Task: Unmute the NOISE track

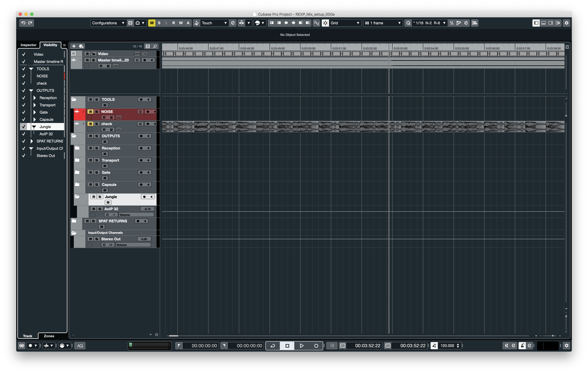Action: (x=90, y=112)
